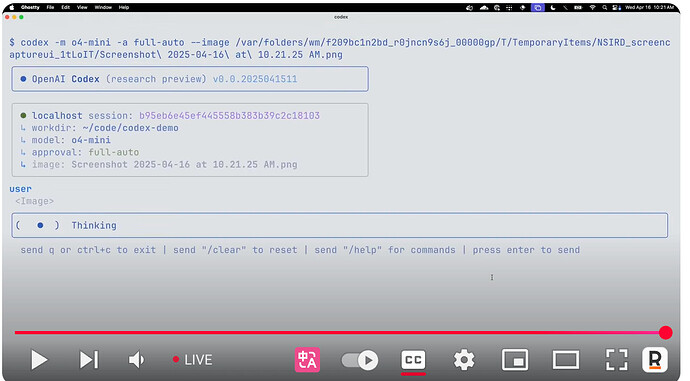Skip to the next video

88,360
